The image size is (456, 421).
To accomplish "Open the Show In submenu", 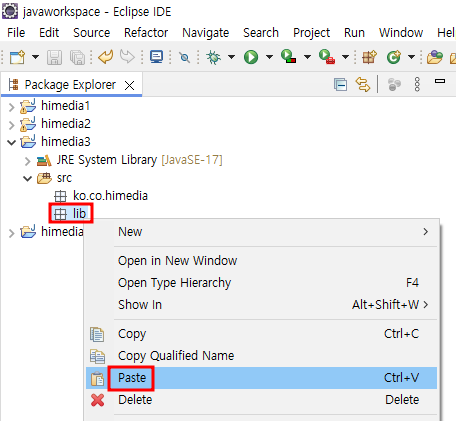I will 261,305.
